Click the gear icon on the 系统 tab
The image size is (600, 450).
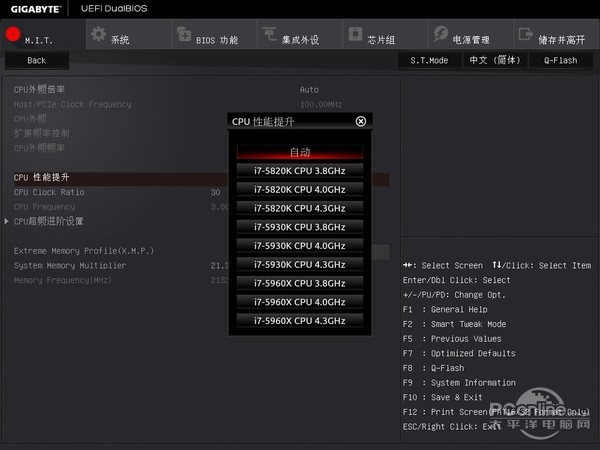point(99,34)
